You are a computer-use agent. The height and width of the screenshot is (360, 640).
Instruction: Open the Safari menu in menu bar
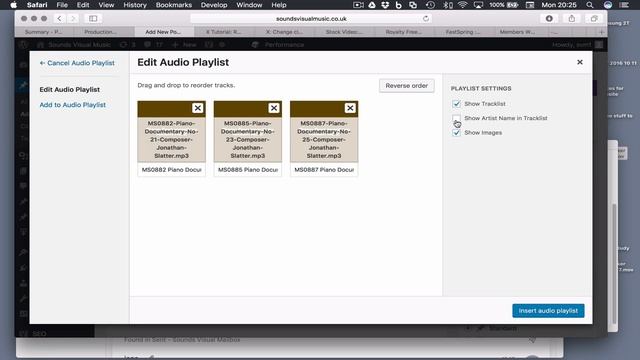pyautogui.click(x=37, y=5)
